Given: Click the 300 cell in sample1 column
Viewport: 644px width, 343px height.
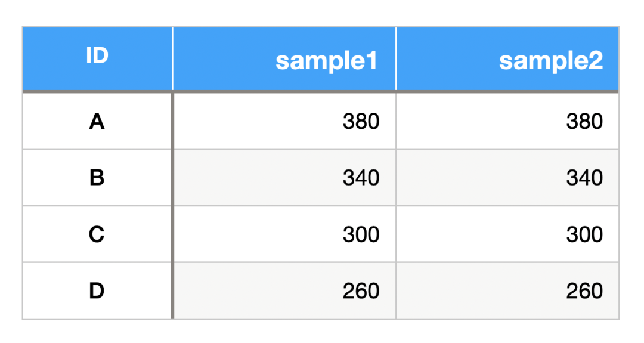Looking at the screenshot, I should click(361, 234).
